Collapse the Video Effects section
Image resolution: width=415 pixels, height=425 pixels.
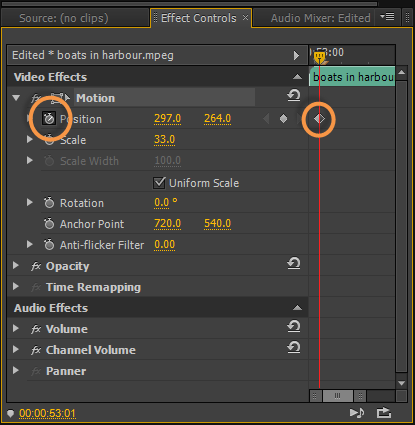point(297,77)
